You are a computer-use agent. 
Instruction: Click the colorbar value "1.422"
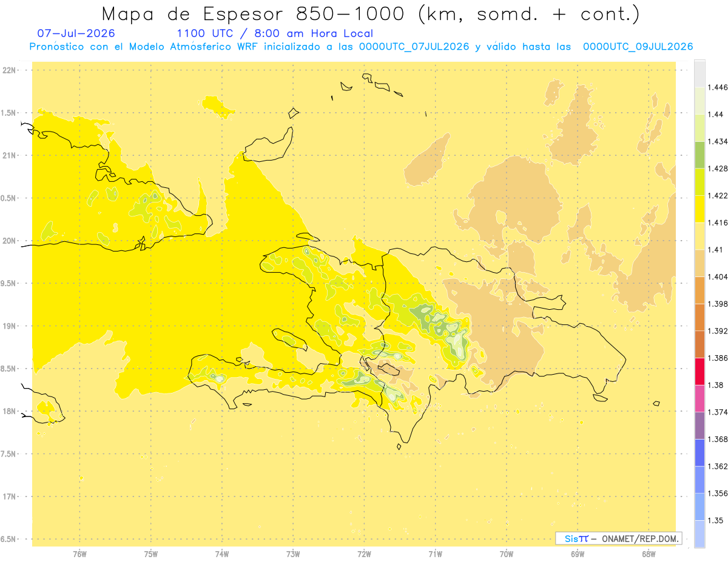click(718, 196)
